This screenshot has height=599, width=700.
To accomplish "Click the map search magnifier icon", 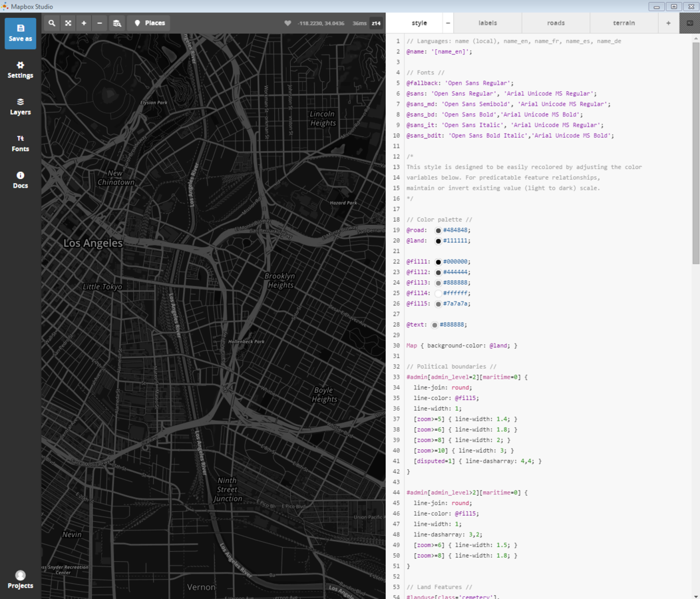I will pos(52,23).
